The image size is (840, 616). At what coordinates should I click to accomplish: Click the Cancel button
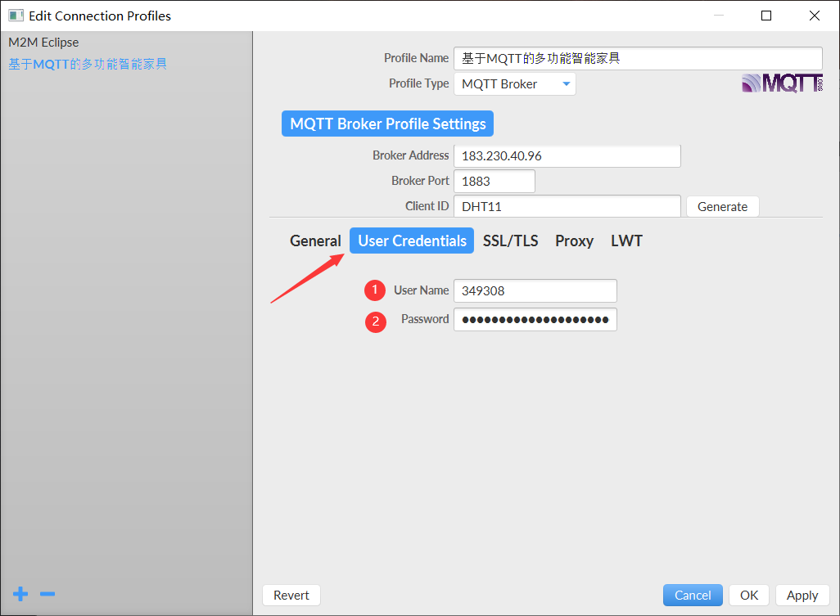tap(693, 595)
